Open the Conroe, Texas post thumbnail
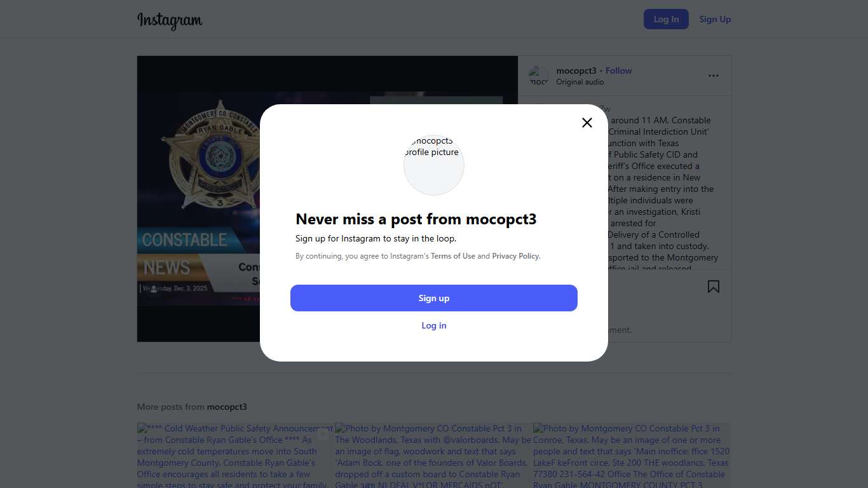This screenshot has width=868, height=488. click(632, 455)
